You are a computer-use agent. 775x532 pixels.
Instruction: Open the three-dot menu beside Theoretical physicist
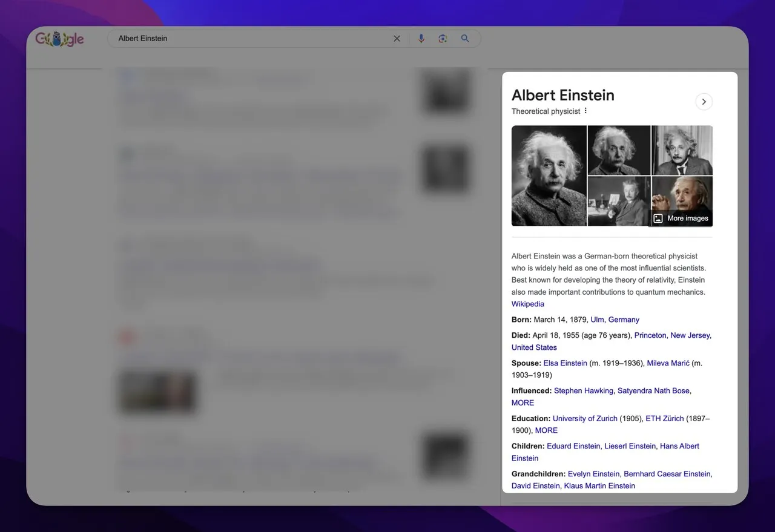[585, 111]
